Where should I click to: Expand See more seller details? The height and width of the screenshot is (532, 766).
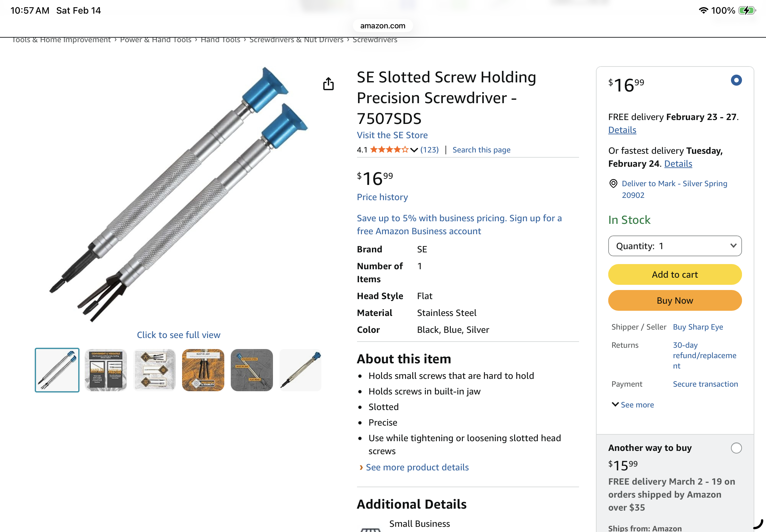633,405
